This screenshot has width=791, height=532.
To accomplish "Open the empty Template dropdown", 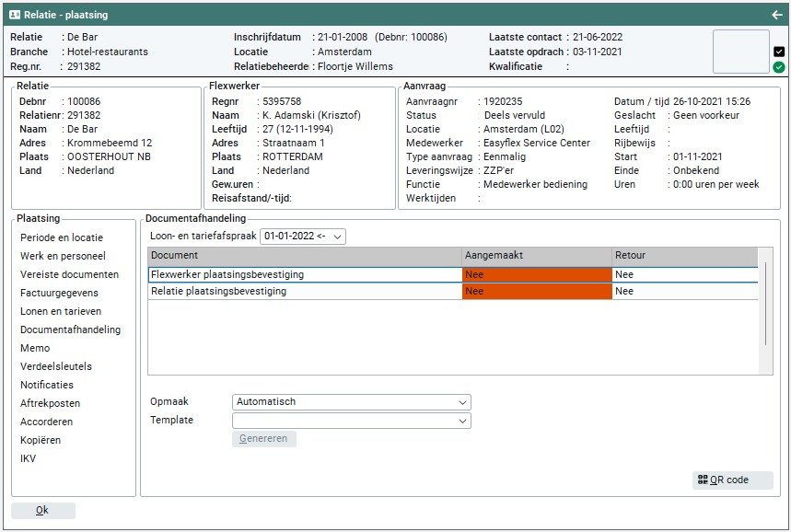I will [x=351, y=421].
